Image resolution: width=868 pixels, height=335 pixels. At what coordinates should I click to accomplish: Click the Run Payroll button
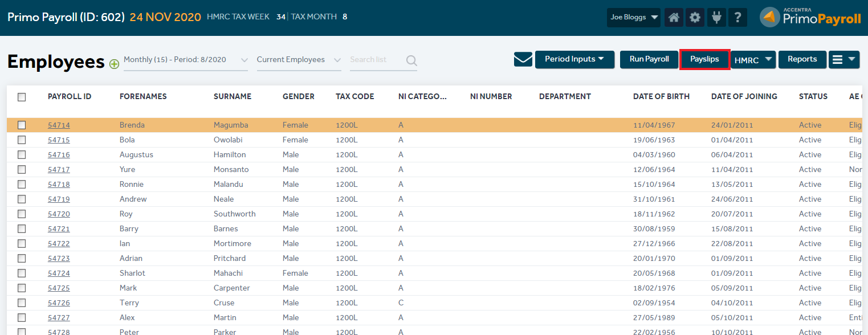point(649,59)
